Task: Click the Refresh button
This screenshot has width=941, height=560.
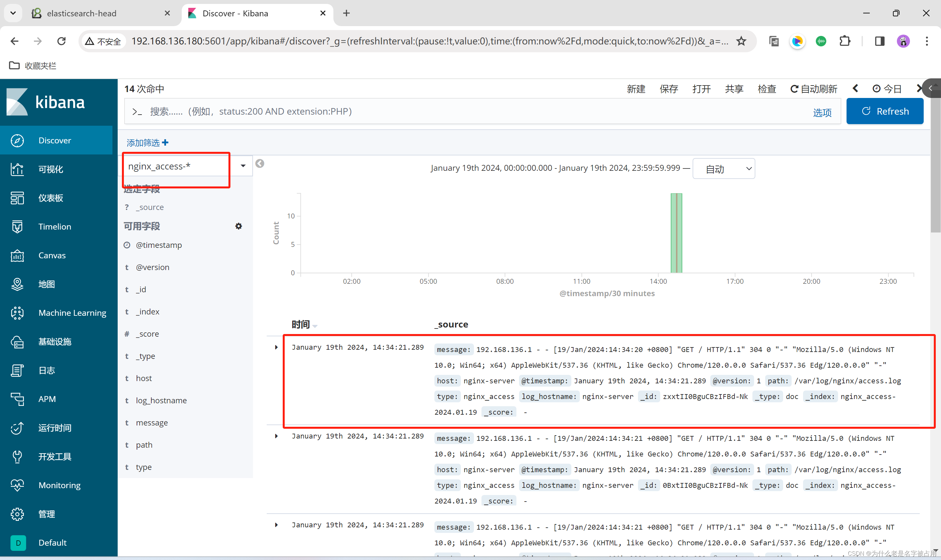Action: pyautogui.click(x=884, y=111)
